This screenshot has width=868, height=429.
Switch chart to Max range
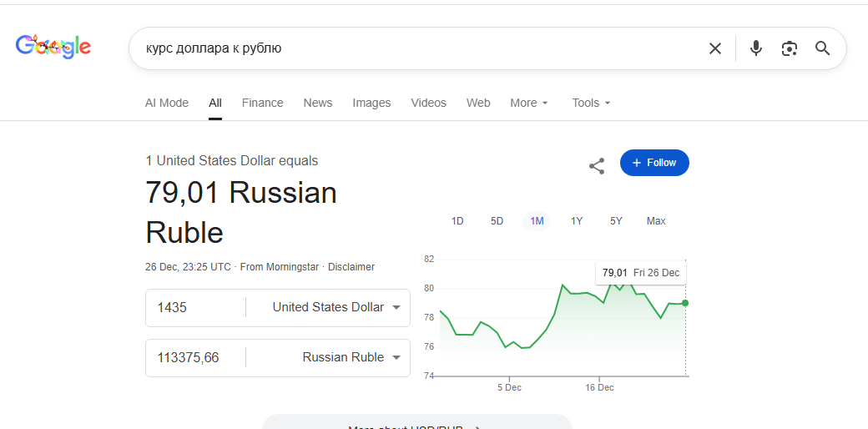[656, 221]
